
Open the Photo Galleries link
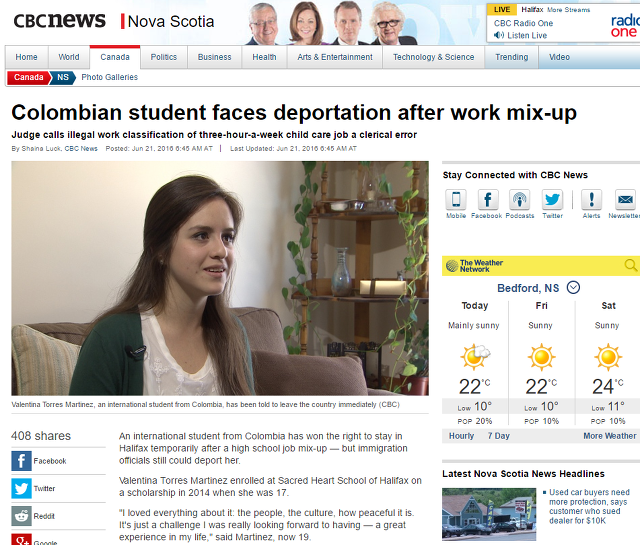[109, 77]
